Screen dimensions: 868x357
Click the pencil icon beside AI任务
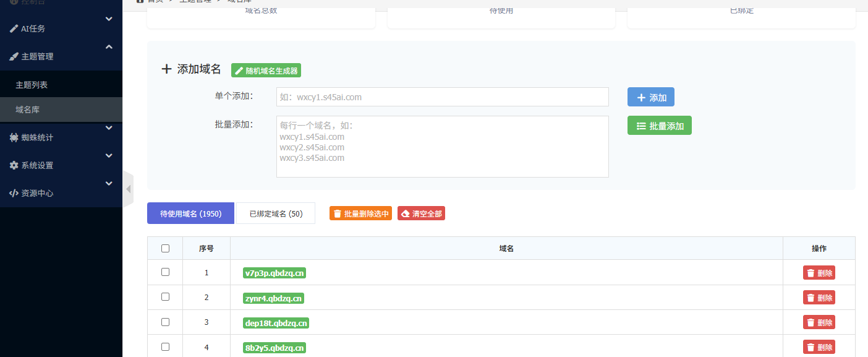coord(14,28)
